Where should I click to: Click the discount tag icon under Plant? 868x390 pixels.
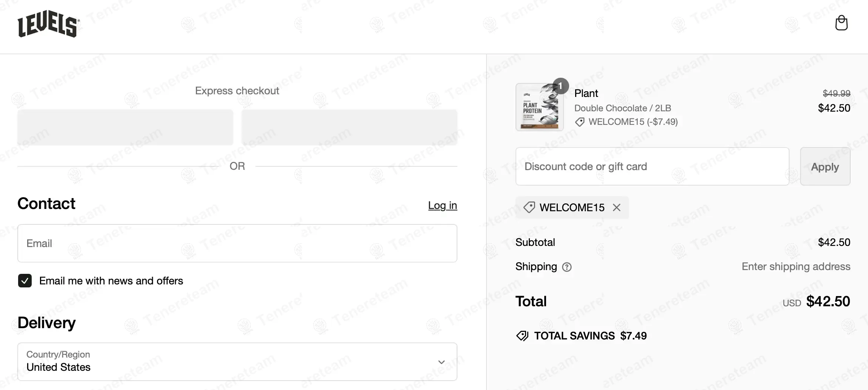click(x=580, y=122)
